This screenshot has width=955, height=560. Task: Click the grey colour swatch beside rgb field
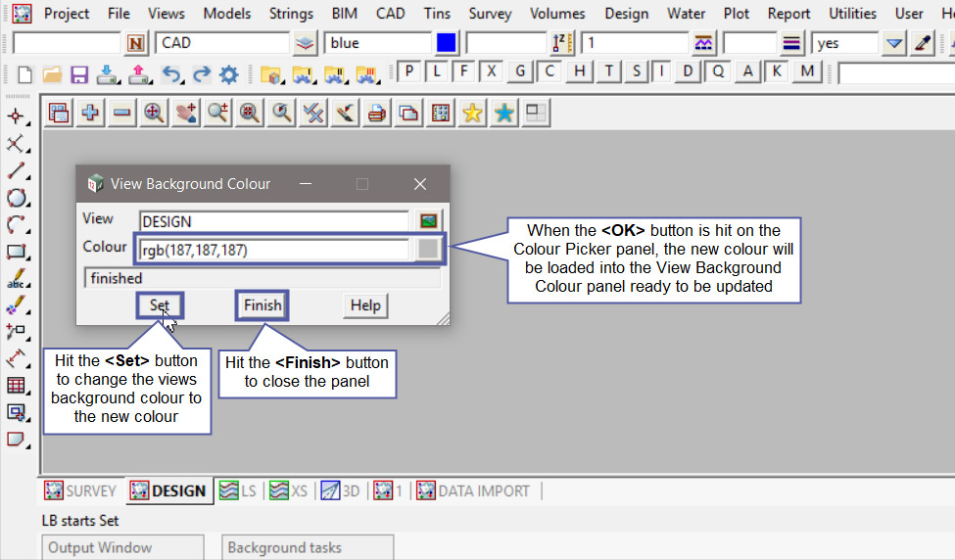(x=428, y=249)
